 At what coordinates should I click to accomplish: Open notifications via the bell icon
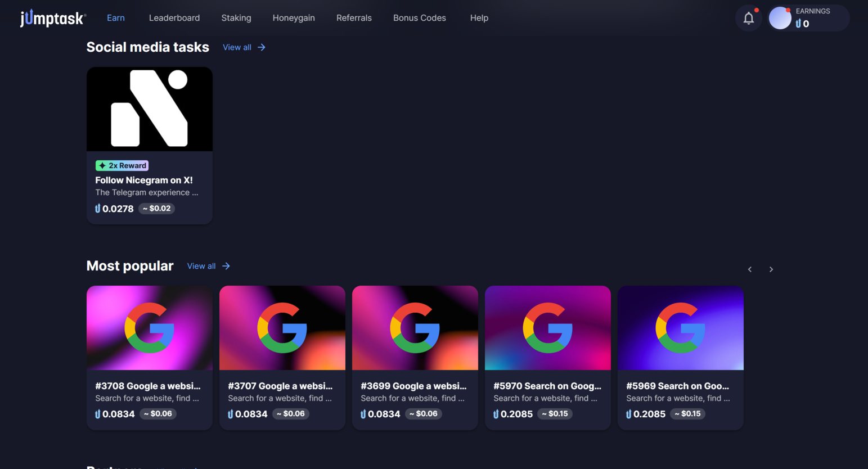pos(748,17)
